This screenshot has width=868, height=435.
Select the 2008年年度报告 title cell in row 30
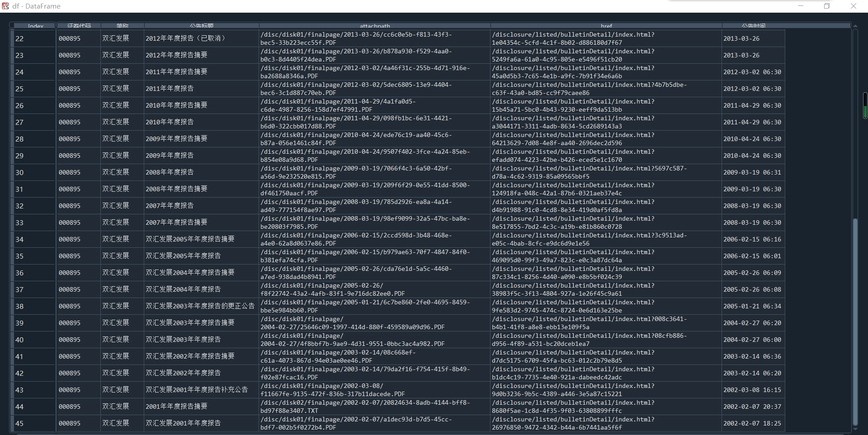pos(202,172)
